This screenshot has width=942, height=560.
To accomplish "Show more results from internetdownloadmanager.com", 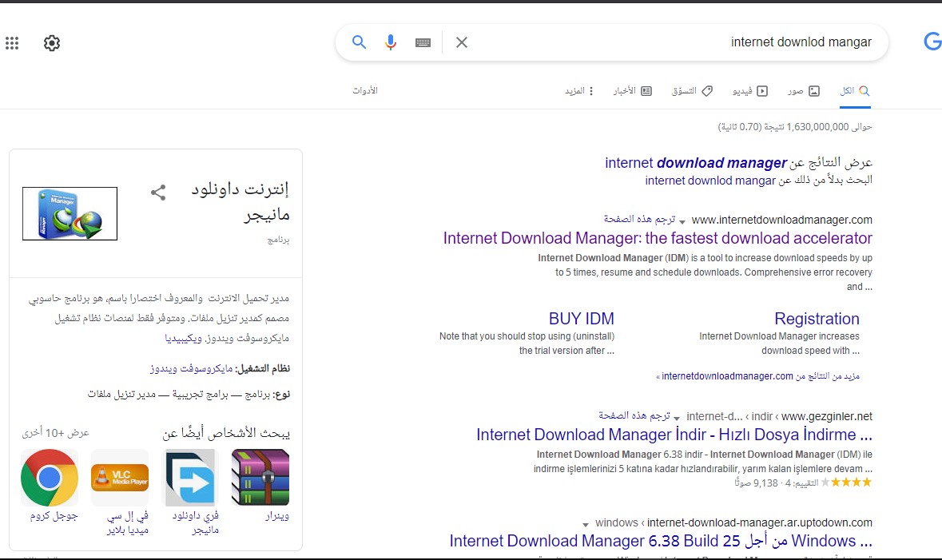I will [757, 376].
